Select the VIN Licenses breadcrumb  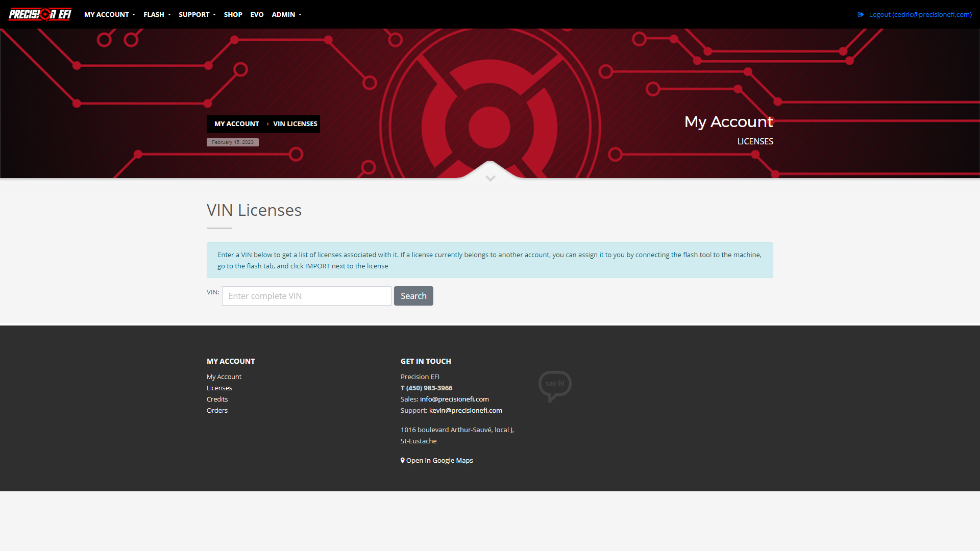tap(295, 124)
